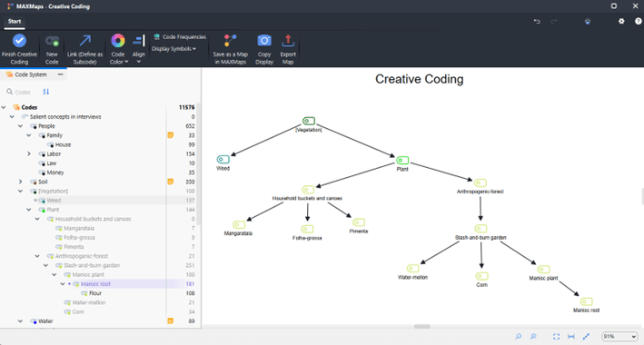Select Anthropogenic-forest node on map

pyautogui.click(x=481, y=182)
